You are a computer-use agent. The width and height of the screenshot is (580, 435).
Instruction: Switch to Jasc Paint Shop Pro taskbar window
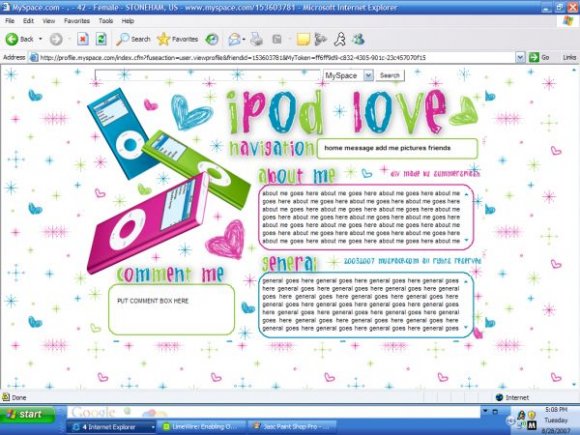click(x=291, y=427)
